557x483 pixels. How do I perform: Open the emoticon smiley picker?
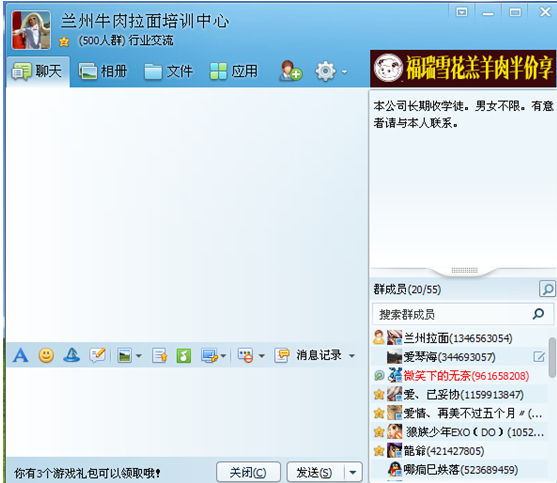point(46,355)
